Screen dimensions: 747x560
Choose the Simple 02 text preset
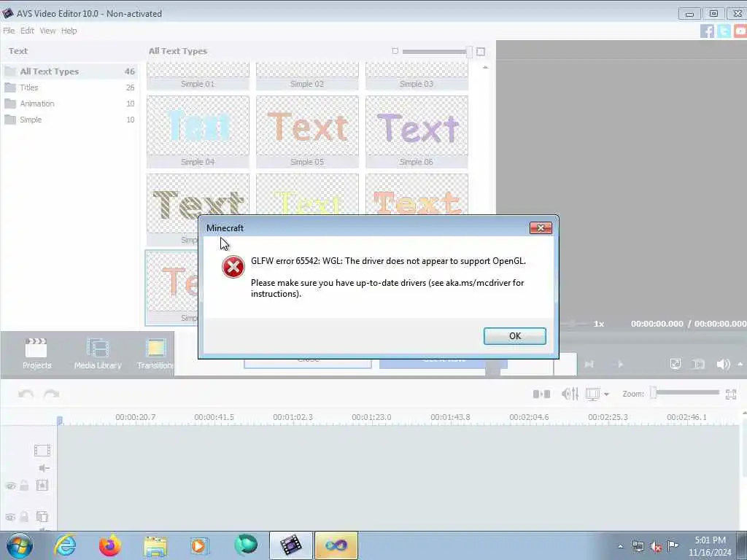(307, 76)
